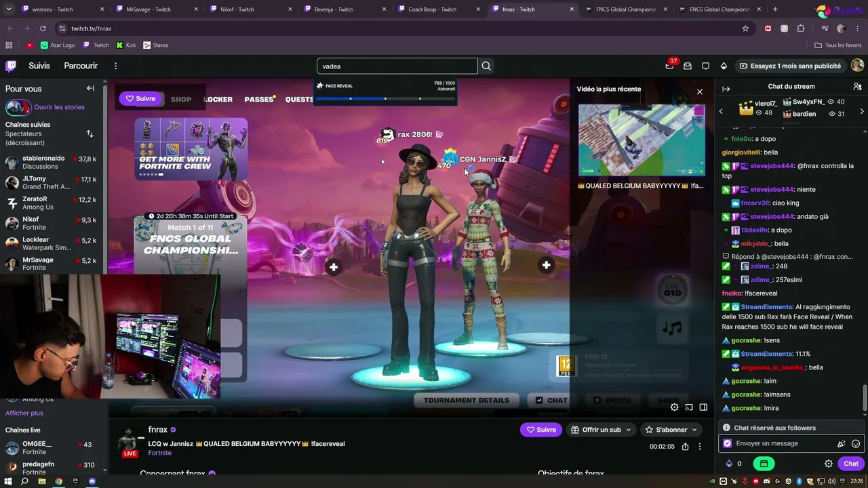Open Windows taskbar search
The width and height of the screenshot is (868, 488).
24,481
